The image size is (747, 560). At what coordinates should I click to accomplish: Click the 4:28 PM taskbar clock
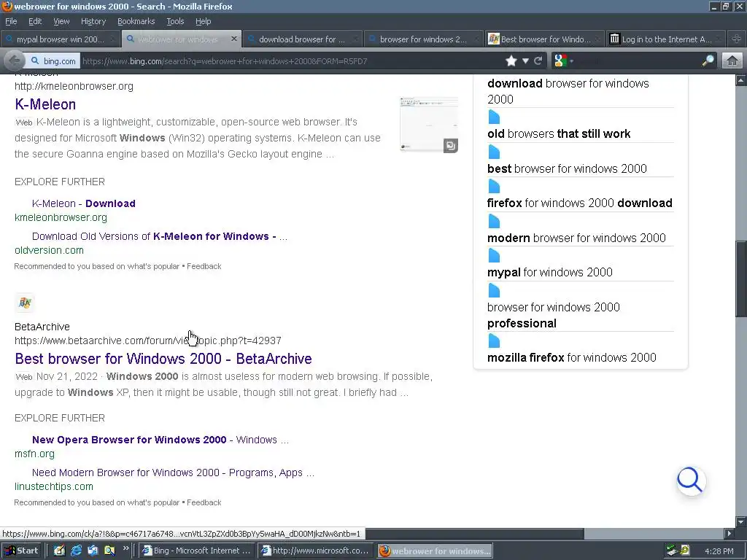(x=719, y=551)
